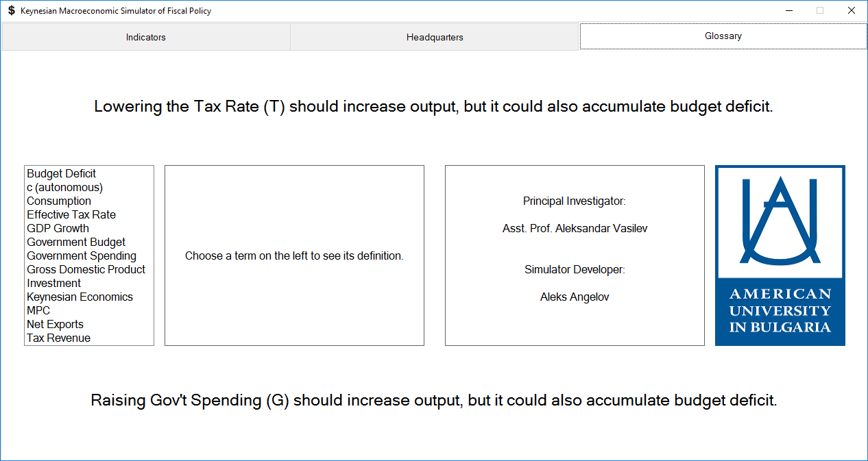Minimize the simulator window

tap(789, 11)
